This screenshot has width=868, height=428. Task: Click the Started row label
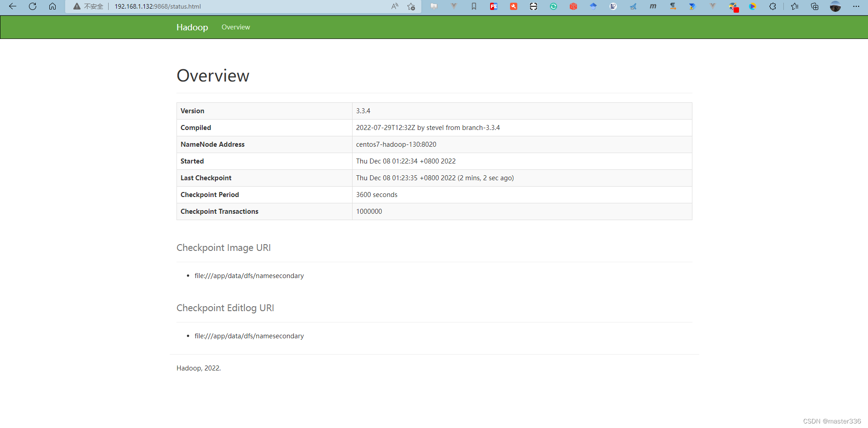(x=192, y=161)
